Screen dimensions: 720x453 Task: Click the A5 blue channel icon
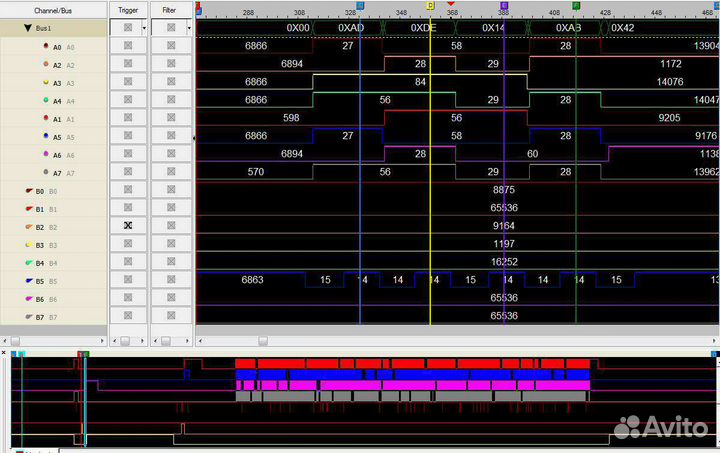click(x=45, y=137)
